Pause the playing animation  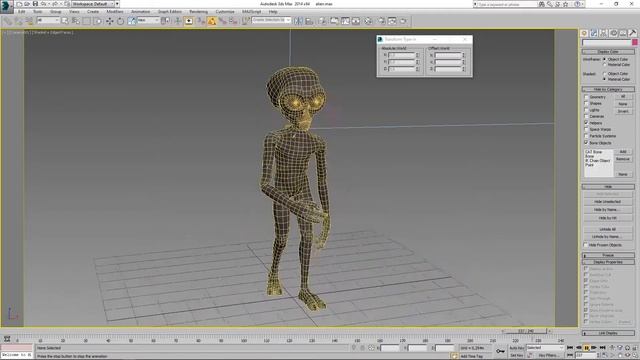(586, 348)
